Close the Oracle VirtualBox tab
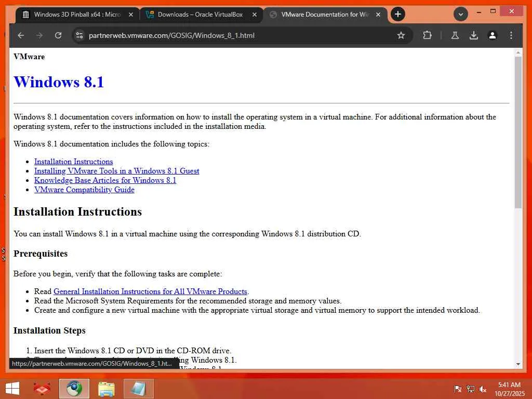Image resolution: width=532 pixels, height=399 pixels. 255,15
